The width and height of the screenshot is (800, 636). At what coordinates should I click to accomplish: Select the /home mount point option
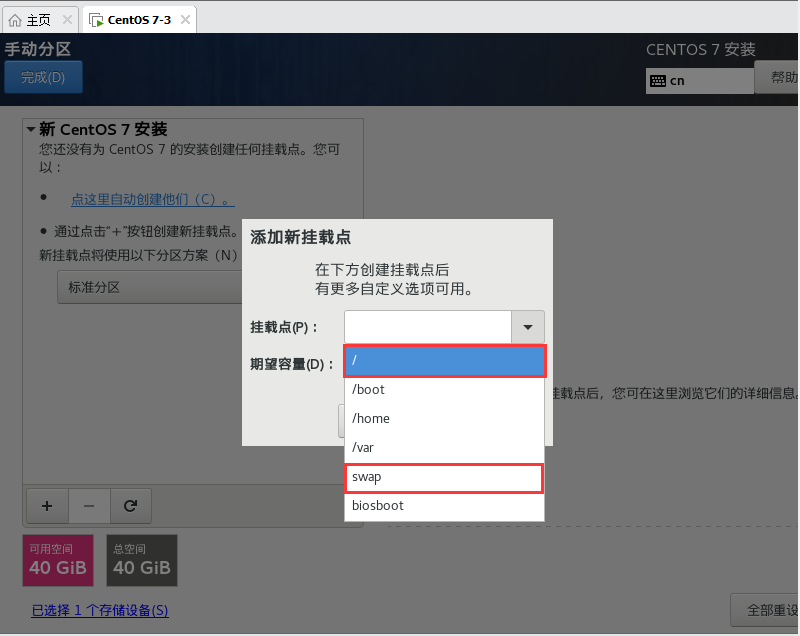click(x=444, y=419)
